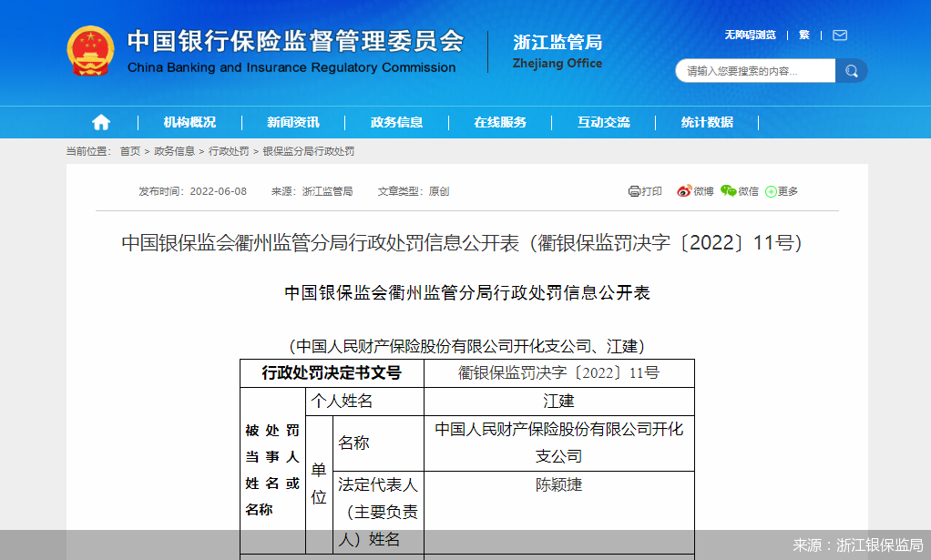Open the 统计数据 navigation menu

point(708,121)
